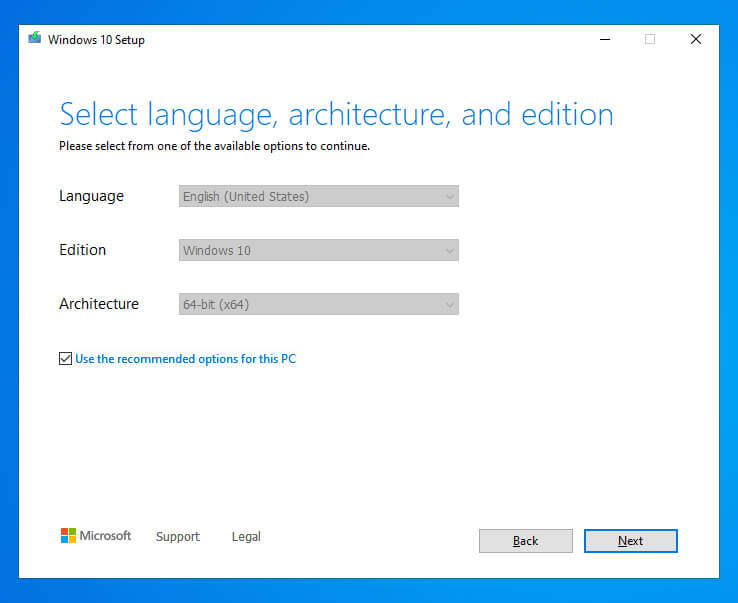
Task: Click the 'Architecture' field label
Action: (x=99, y=304)
